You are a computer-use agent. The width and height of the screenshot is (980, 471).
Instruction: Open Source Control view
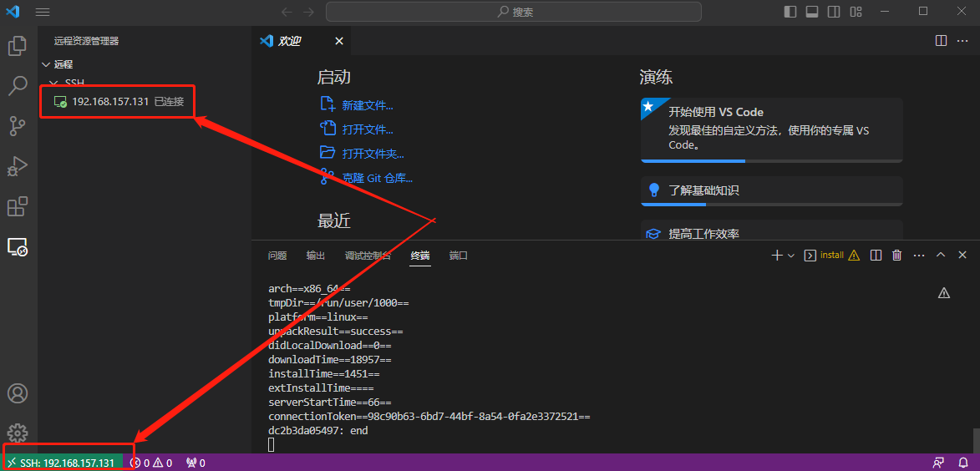click(x=18, y=125)
